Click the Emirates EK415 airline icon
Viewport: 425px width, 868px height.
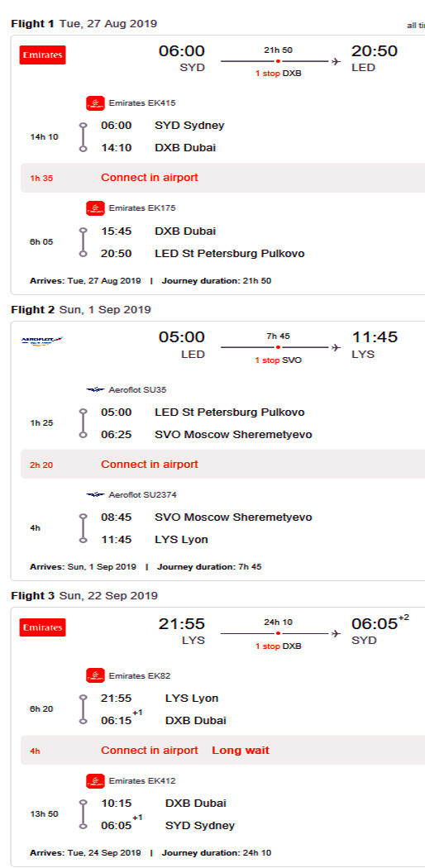[95, 103]
